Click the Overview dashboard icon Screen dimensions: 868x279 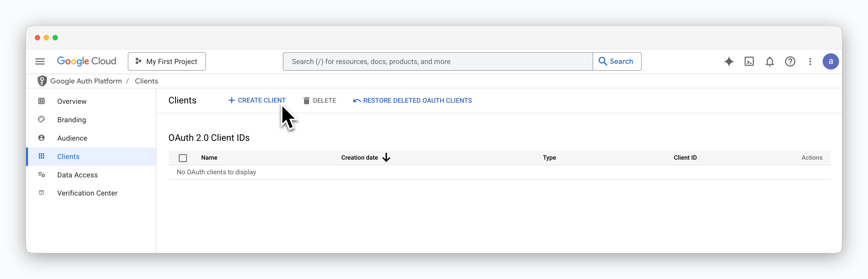41,101
